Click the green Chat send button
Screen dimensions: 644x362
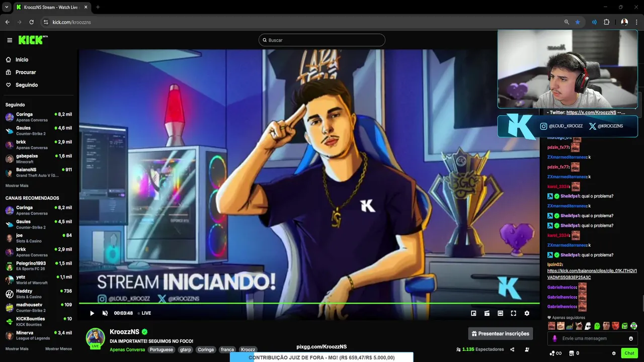(x=629, y=353)
